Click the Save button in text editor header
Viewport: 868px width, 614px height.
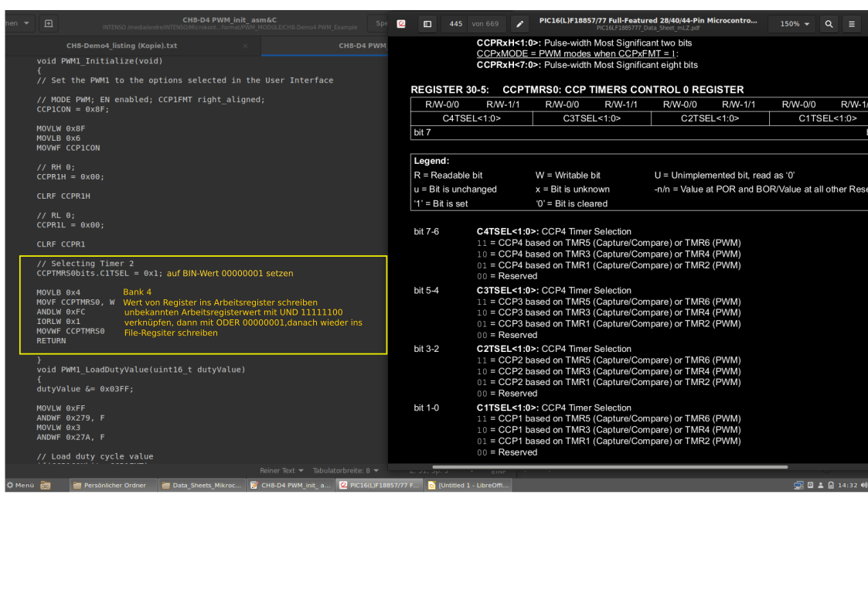379,23
